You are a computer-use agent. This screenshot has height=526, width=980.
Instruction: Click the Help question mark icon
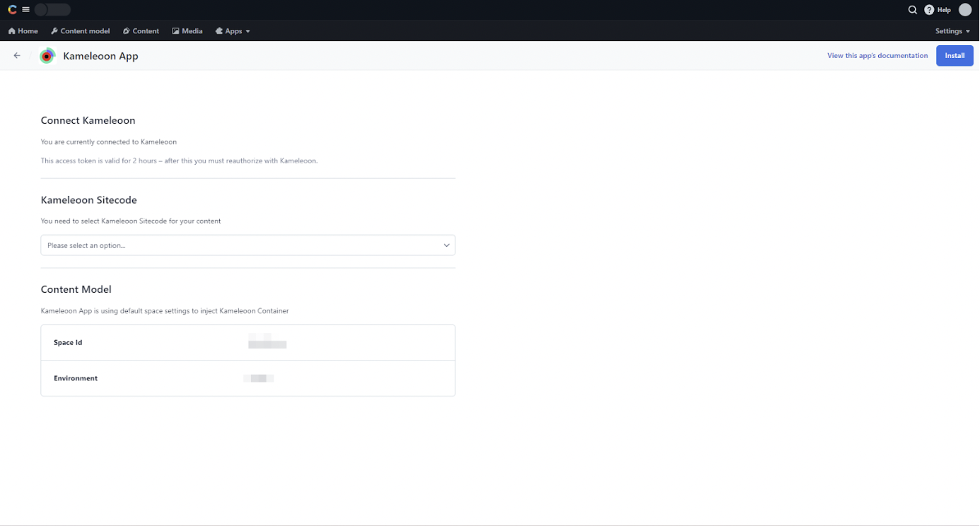pos(929,10)
